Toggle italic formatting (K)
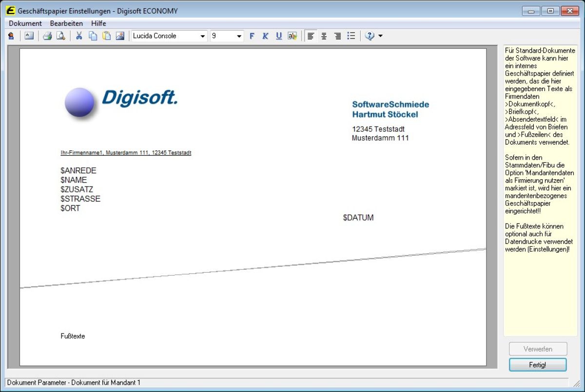This screenshot has height=392, width=585. (x=265, y=36)
